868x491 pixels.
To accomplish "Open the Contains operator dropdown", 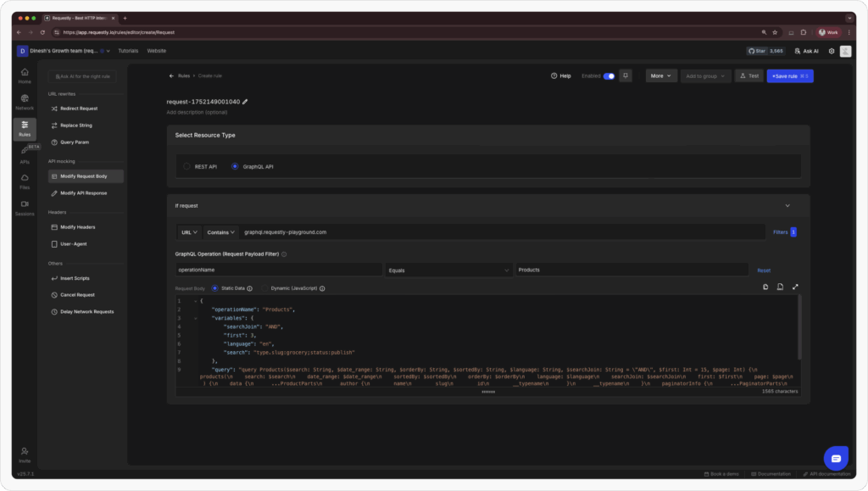I will pyautogui.click(x=221, y=232).
